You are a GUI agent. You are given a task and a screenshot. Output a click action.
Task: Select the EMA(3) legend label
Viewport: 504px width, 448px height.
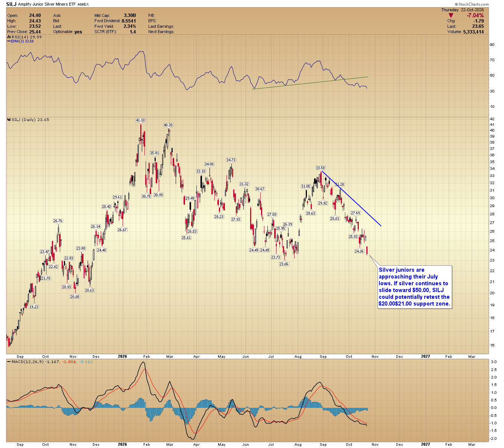pyautogui.click(x=20, y=41)
